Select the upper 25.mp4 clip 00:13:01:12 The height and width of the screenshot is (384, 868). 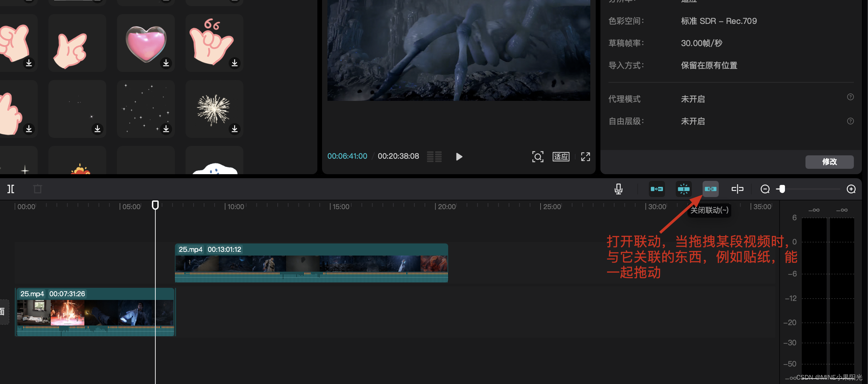pyautogui.click(x=311, y=263)
